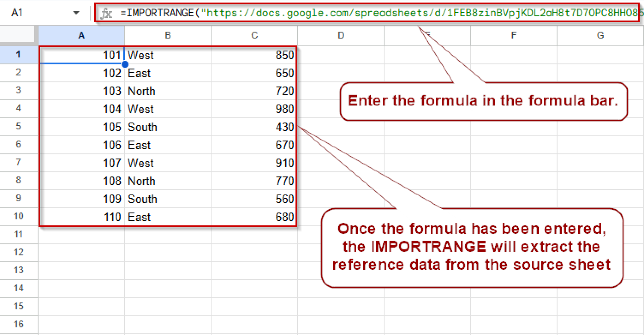The height and width of the screenshot is (335, 644).
Task: Select the cell containing 430
Action: 254,126
